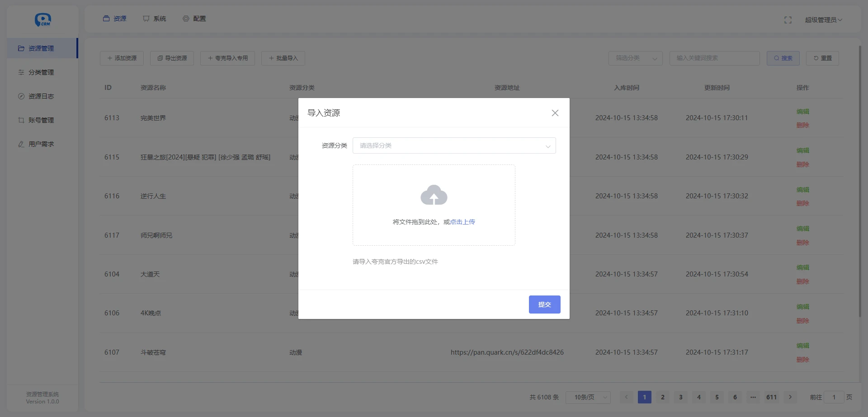Click the upload drop zone area

pyautogui.click(x=434, y=205)
